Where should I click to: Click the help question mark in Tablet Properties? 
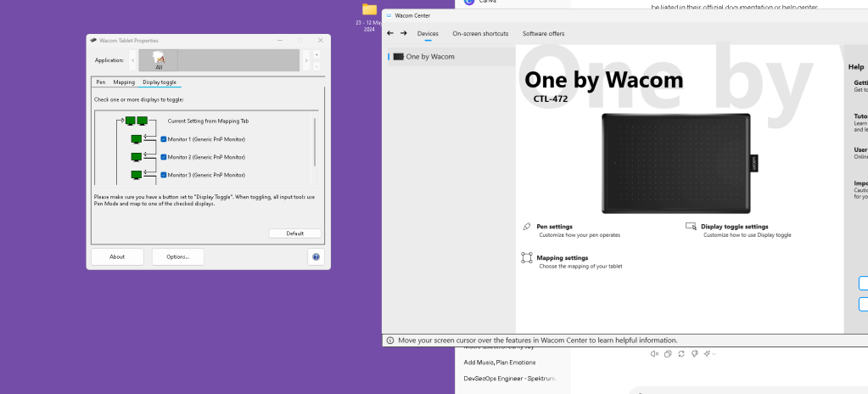coord(316,256)
